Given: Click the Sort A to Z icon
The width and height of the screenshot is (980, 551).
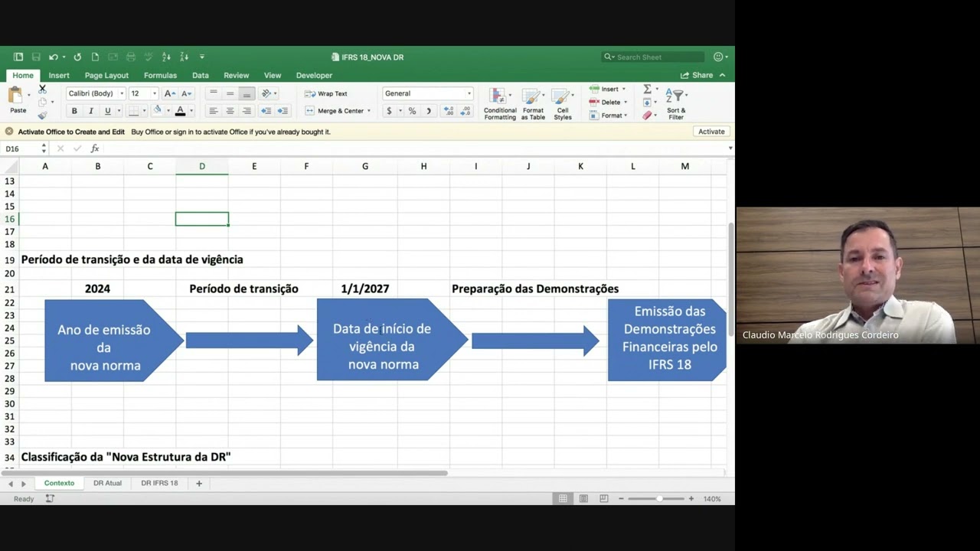Looking at the screenshot, I should (x=166, y=57).
